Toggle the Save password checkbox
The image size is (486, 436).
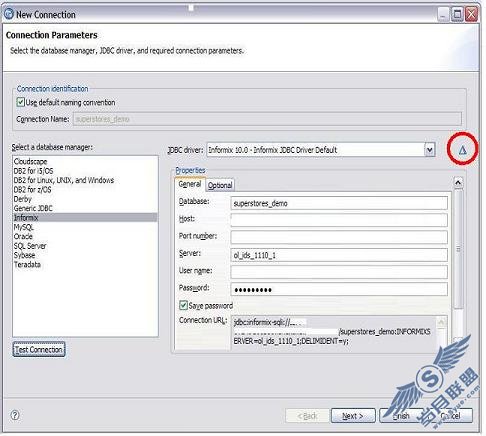click(x=183, y=305)
